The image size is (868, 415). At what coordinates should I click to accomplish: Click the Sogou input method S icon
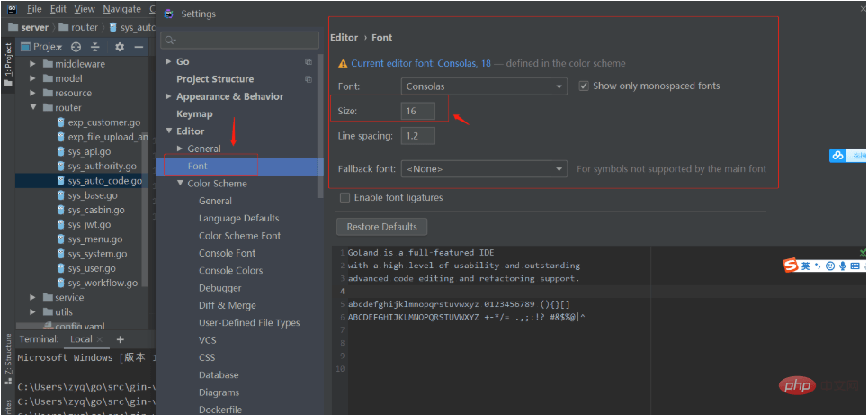click(x=791, y=266)
